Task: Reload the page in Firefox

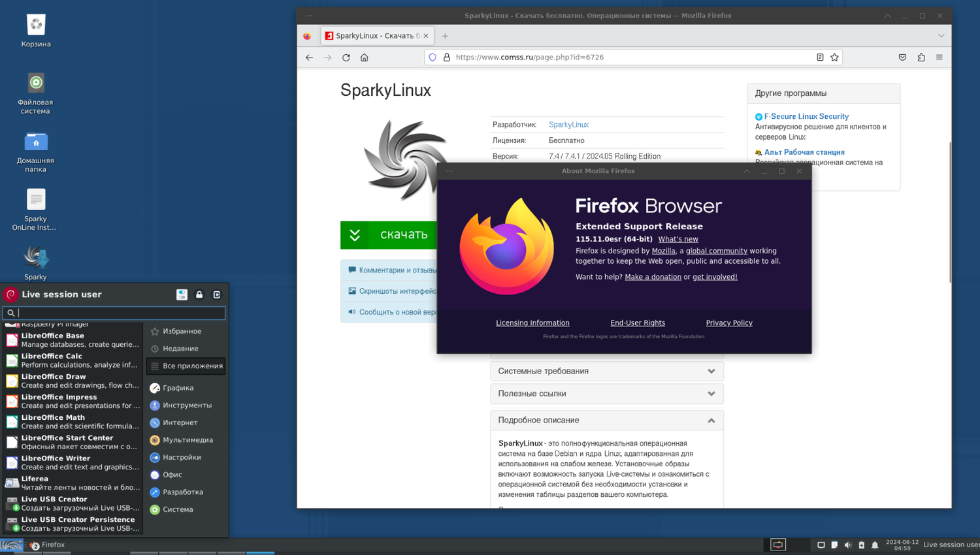Action: [x=346, y=57]
